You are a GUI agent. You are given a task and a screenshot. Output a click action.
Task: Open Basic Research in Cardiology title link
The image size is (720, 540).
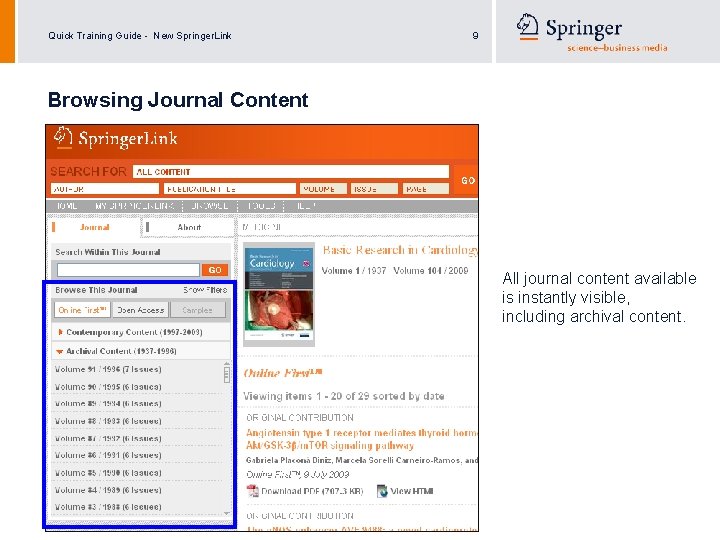tap(399, 250)
